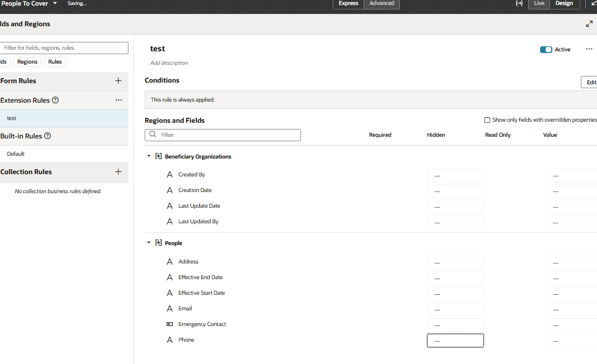This screenshot has width=597, height=364.
Task: Click the Emergency Contact field label
Action: tap(202, 324)
